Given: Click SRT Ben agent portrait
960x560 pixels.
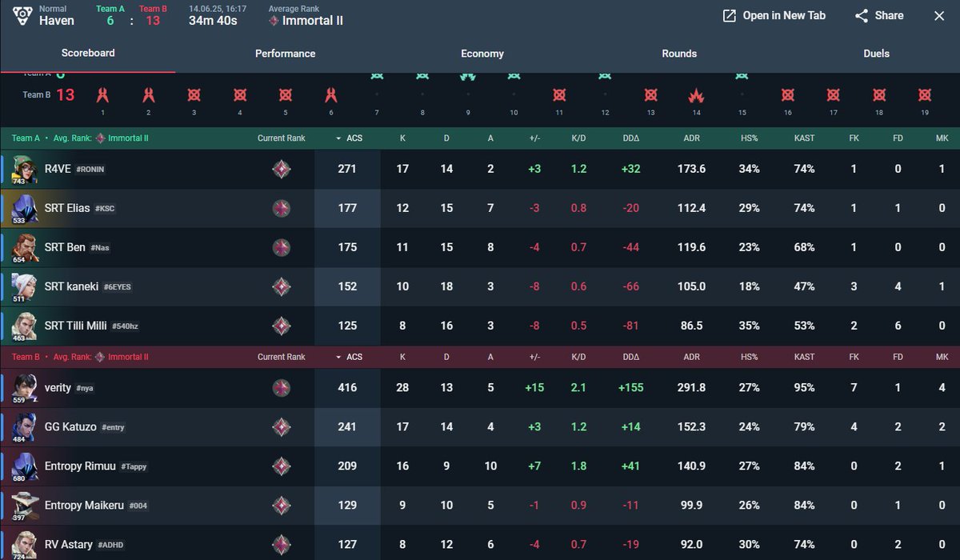Looking at the screenshot, I should 24,247.
